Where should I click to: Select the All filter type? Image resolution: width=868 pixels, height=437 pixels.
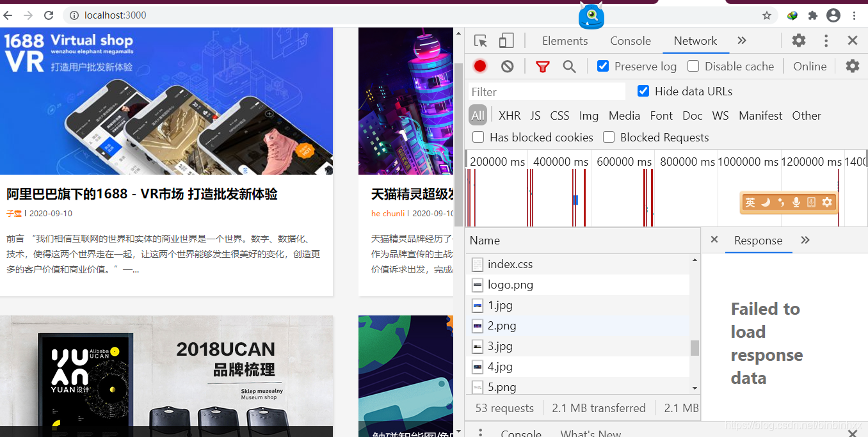point(478,116)
